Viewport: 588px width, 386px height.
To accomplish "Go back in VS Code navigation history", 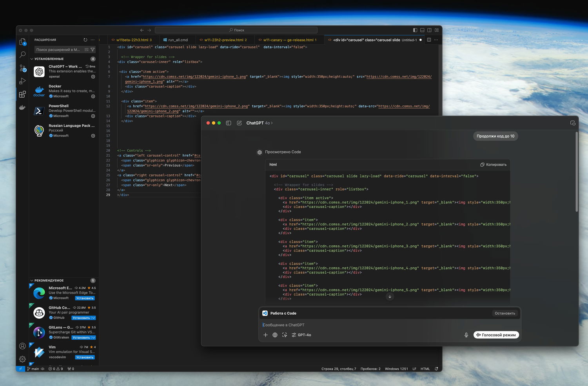I will point(142,30).
